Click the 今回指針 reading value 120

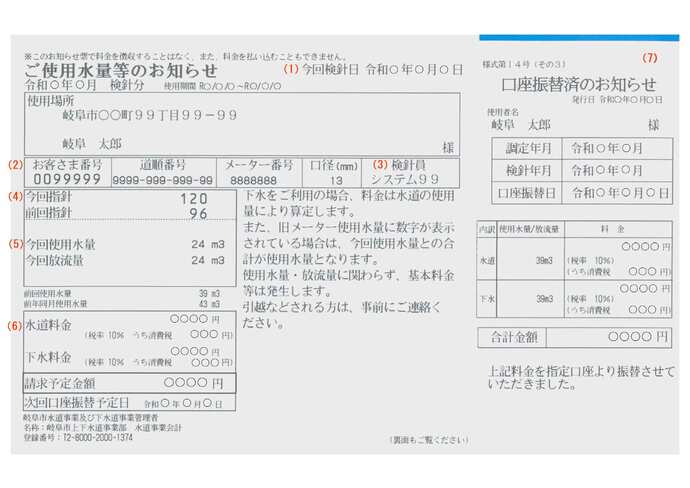(194, 198)
